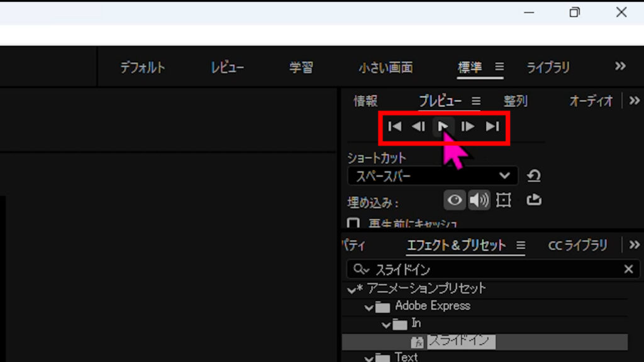The width and height of the screenshot is (644, 362).
Task: Toggle the overlay bounding box include icon
Action: 503,200
